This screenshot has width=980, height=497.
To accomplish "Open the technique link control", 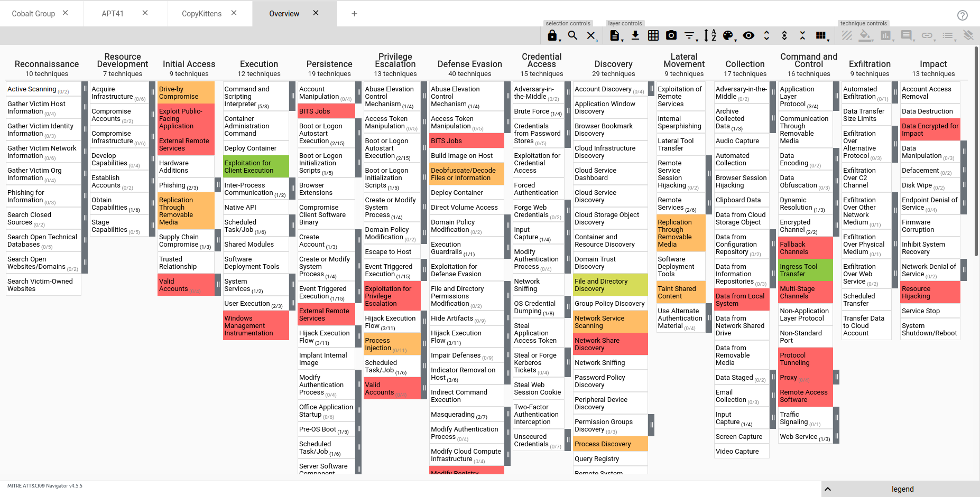I will click(x=928, y=35).
